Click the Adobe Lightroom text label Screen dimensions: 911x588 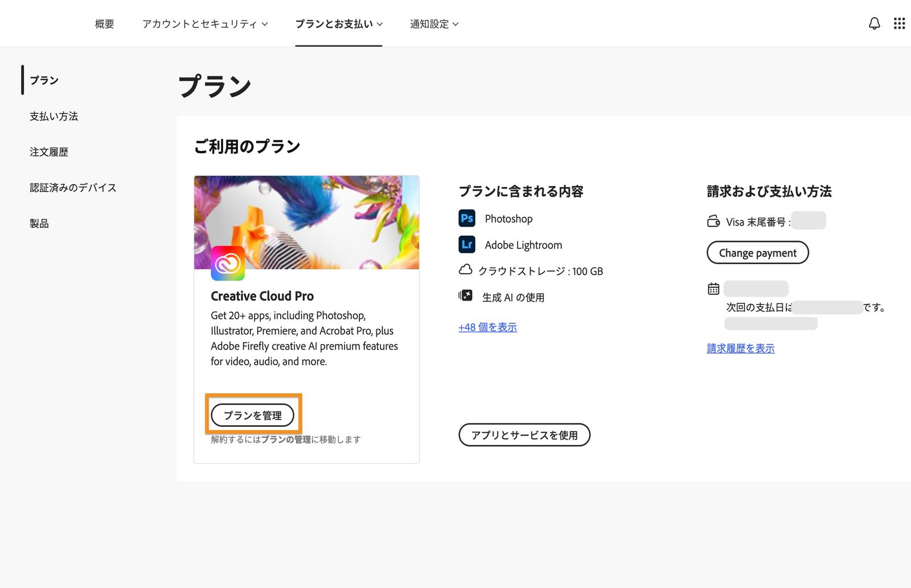(x=523, y=245)
